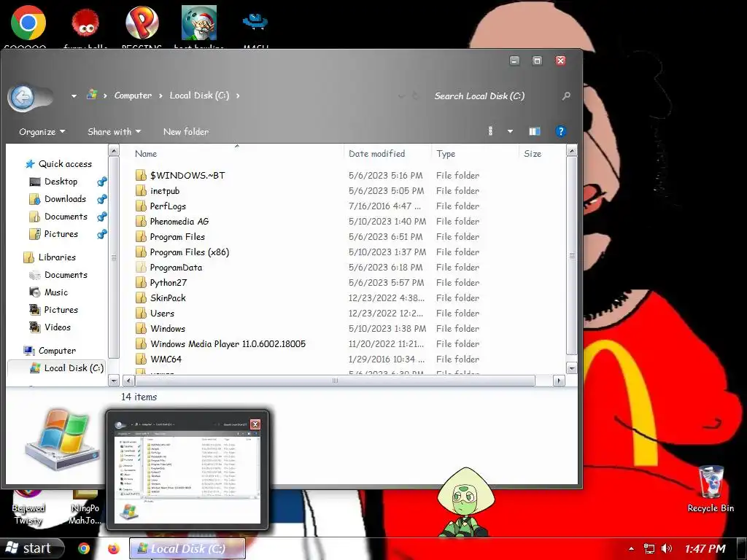Click pin icon next to Desktop
This screenshot has width=747, height=560.
point(102,182)
